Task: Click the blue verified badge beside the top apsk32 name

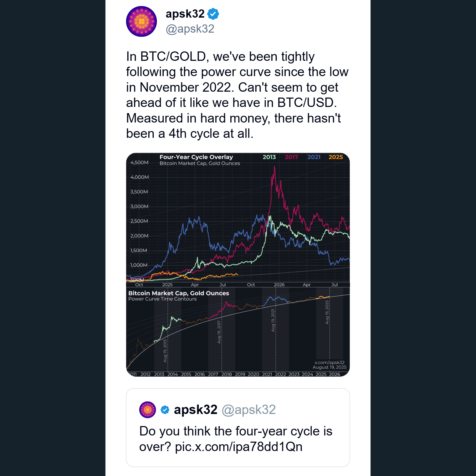Action: coord(213,14)
